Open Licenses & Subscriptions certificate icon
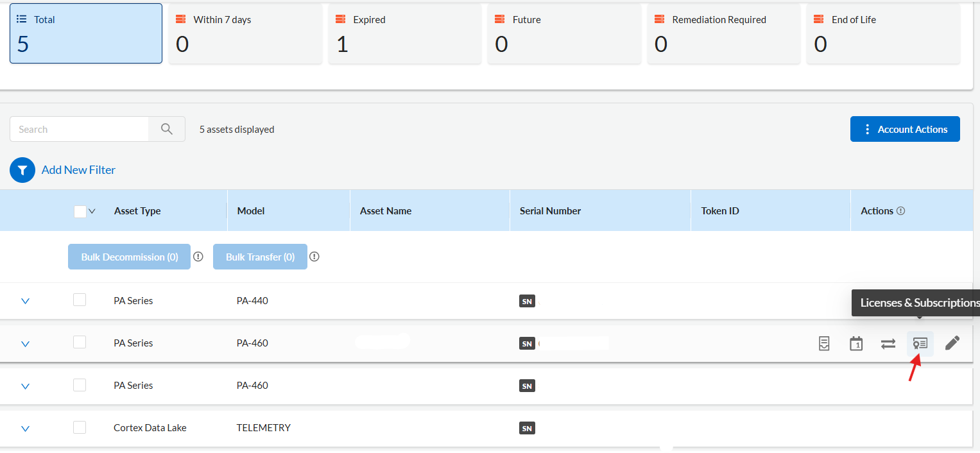Image resolution: width=980 pixels, height=453 pixels. coord(920,344)
